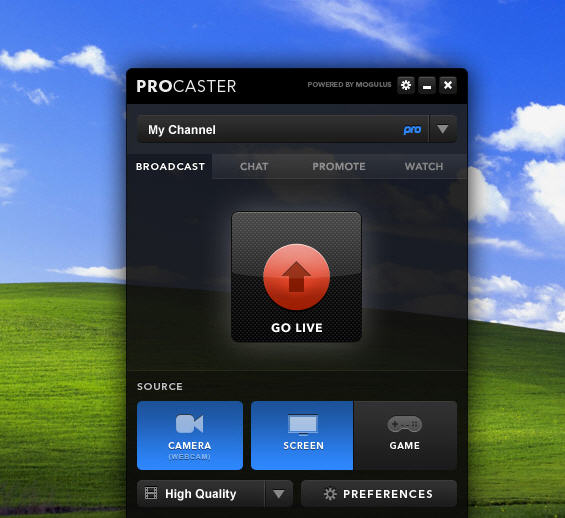Close the Procaster window

click(x=448, y=85)
